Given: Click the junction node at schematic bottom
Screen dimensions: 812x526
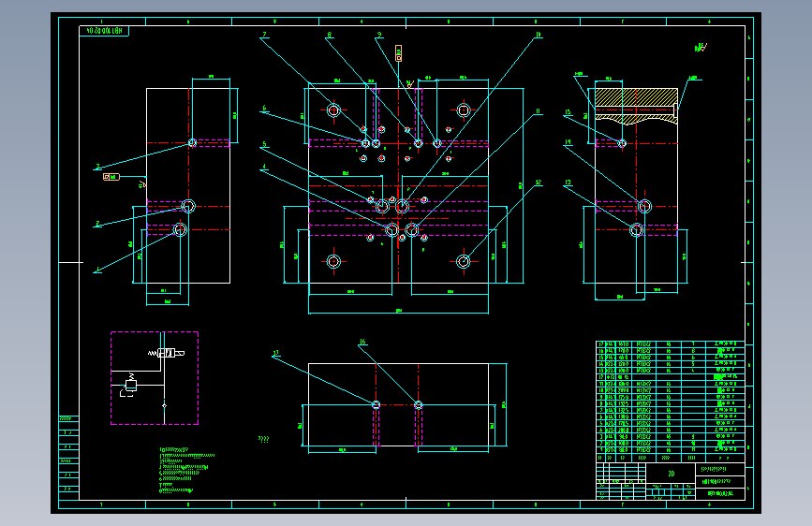Looking at the screenshot, I should click(164, 405).
